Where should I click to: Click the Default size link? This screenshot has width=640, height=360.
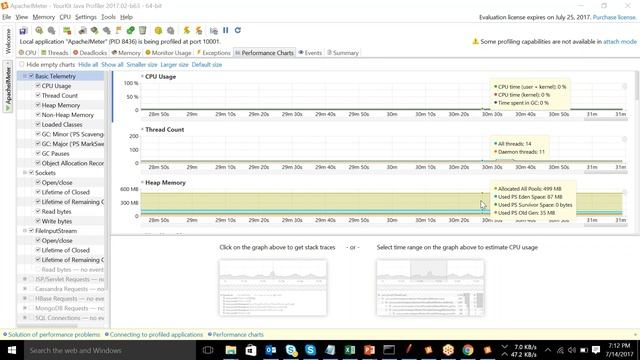[x=207, y=64]
